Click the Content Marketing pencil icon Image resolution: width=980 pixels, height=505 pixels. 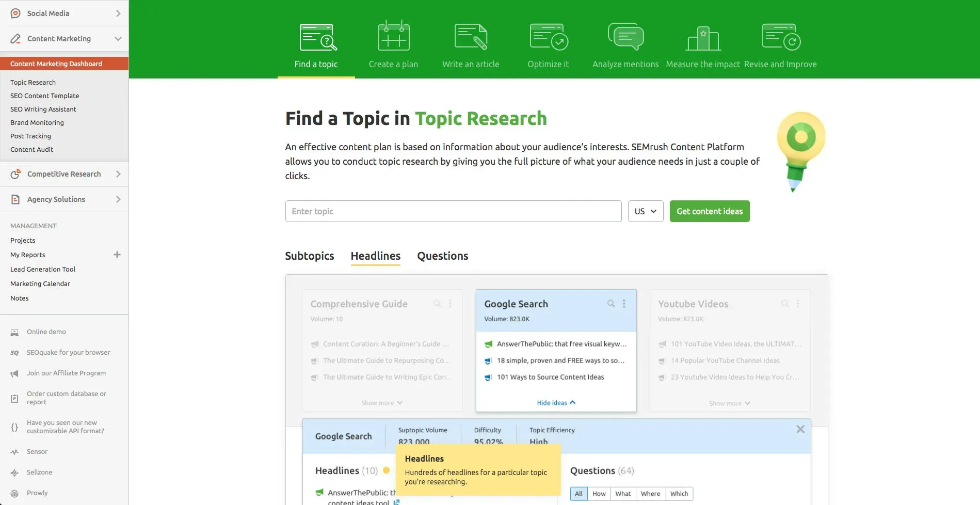point(15,39)
